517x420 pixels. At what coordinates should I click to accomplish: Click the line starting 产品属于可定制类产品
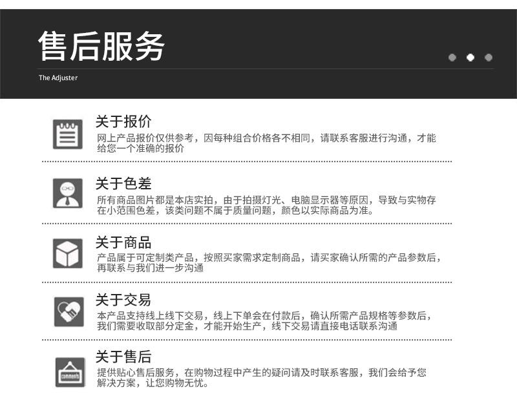click(x=269, y=257)
